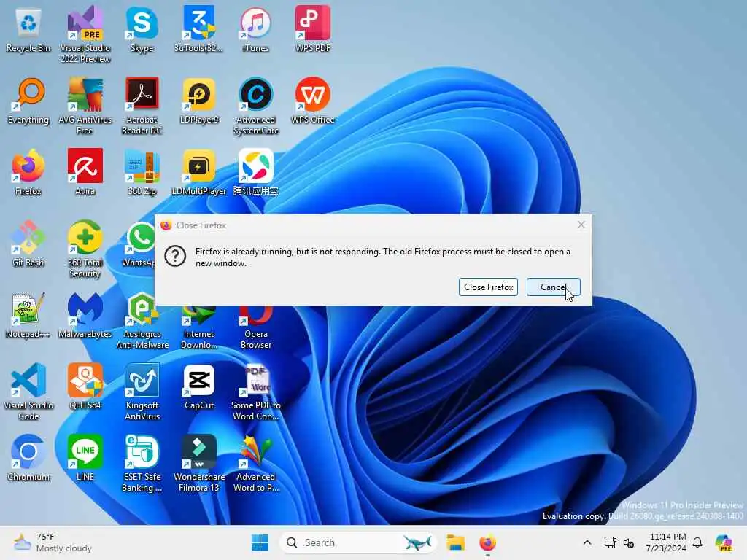Select Some PDF to Word Converter icon
The width and height of the screenshot is (747, 560).
pos(256,392)
